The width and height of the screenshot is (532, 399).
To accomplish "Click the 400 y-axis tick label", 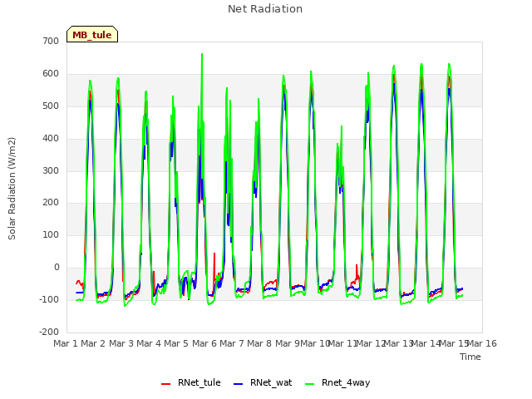I will [51, 139].
